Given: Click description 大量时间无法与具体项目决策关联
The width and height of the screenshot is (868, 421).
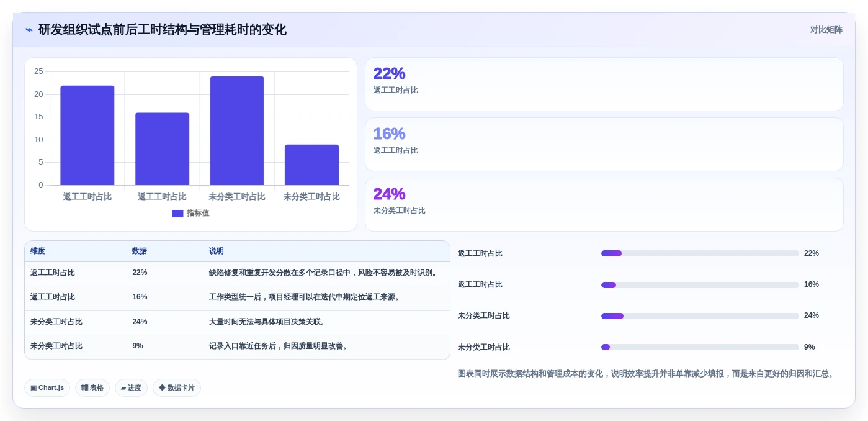Looking at the screenshot, I should [x=269, y=322].
